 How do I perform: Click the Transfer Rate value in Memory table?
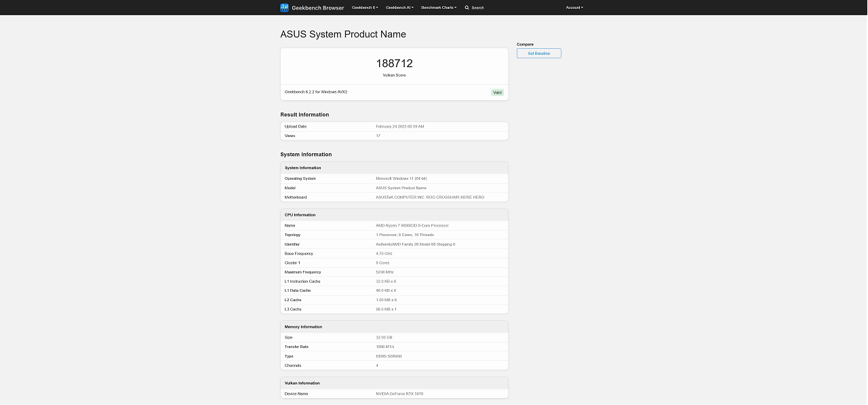384,347
